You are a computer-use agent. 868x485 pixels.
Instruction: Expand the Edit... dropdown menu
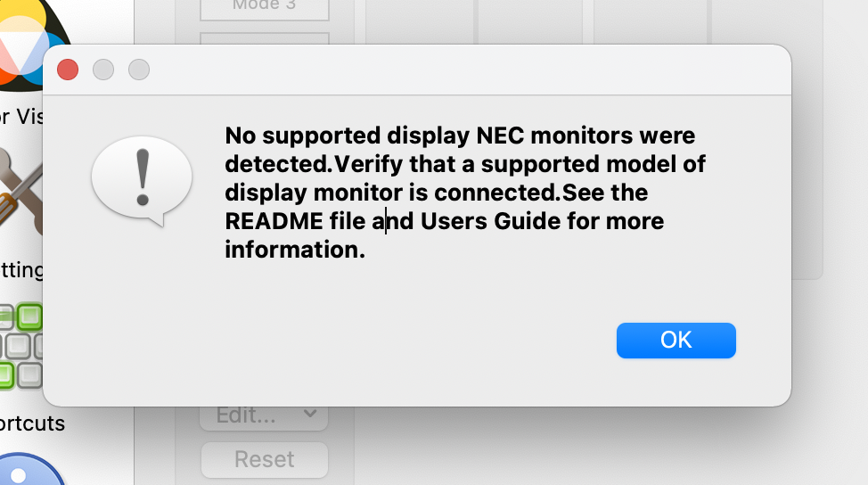pos(265,415)
